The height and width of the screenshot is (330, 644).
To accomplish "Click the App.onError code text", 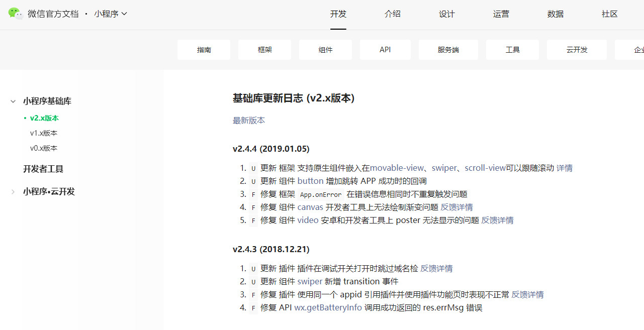I will [321, 194].
